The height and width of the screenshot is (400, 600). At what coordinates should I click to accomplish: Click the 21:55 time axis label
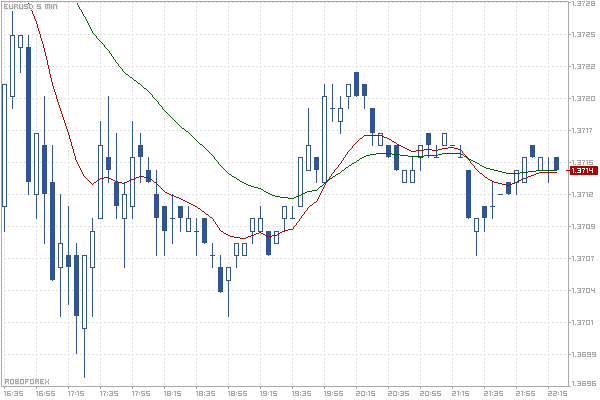click(525, 393)
